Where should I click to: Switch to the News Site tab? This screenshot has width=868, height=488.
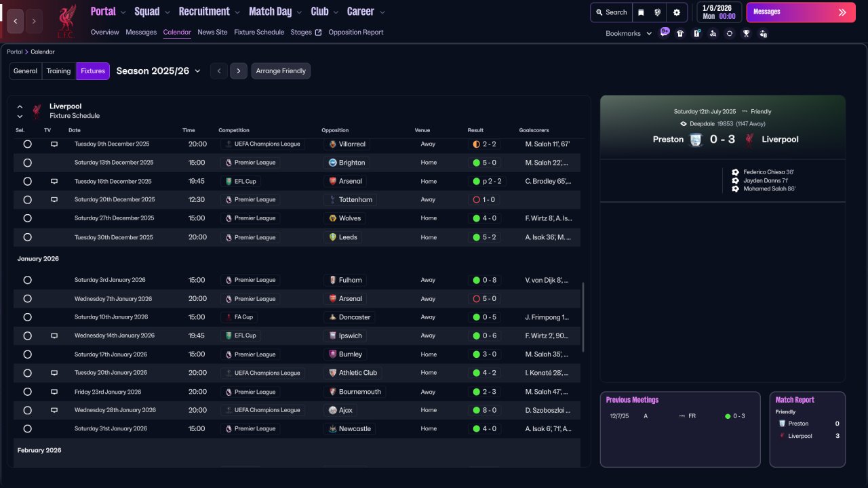tap(212, 33)
